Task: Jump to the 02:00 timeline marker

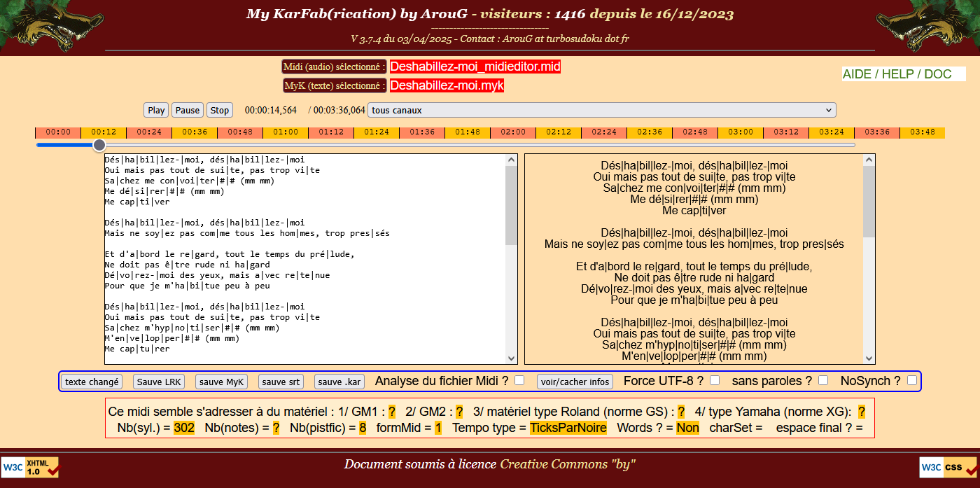Action: click(x=513, y=132)
